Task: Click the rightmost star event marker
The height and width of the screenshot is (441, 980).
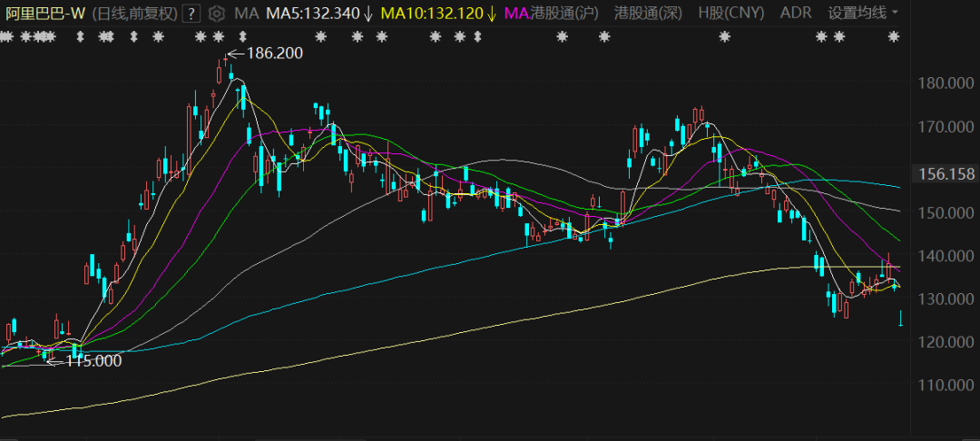Action: pyautogui.click(x=894, y=37)
